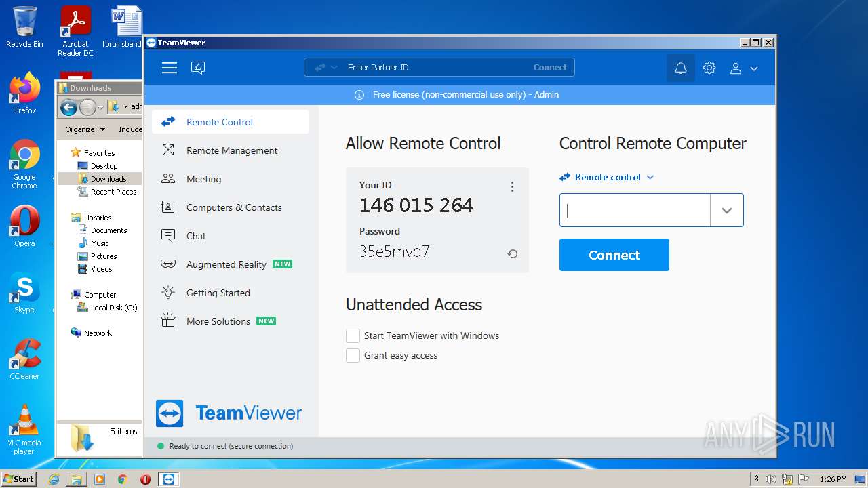Select the Recycle Bin desktop icon
The width and height of the screenshot is (868, 488).
[x=24, y=27]
